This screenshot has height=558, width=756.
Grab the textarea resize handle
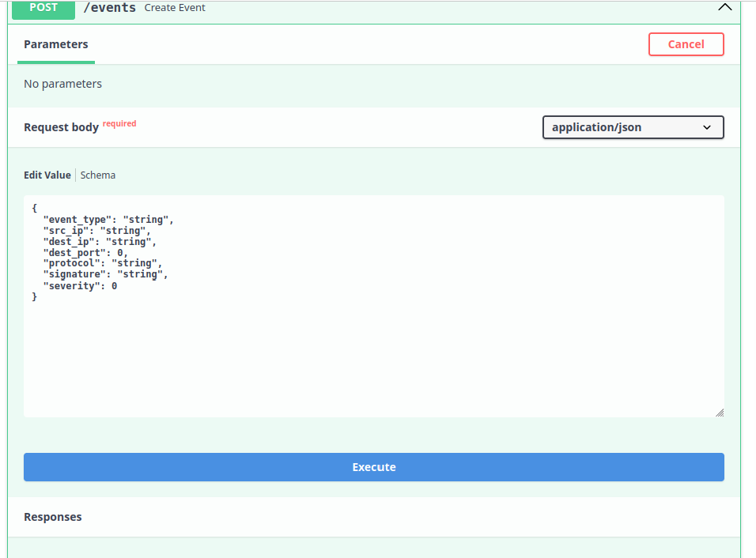(720, 413)
